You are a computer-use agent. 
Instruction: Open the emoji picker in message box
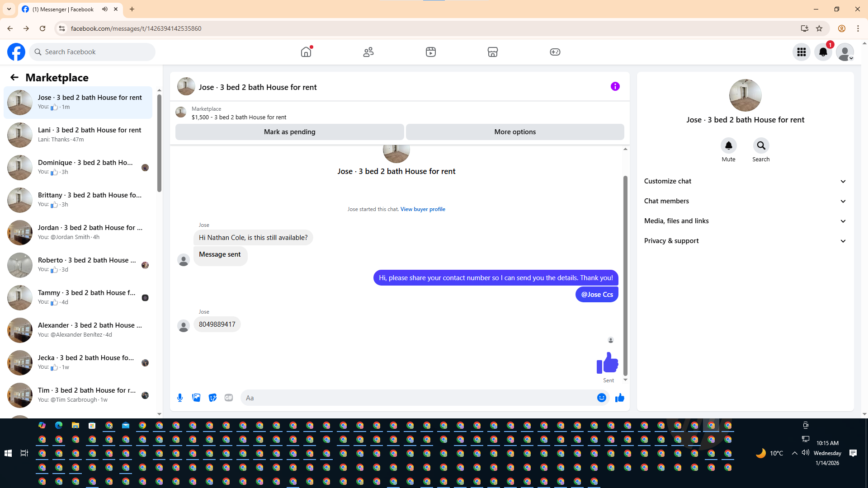[601, 398]
